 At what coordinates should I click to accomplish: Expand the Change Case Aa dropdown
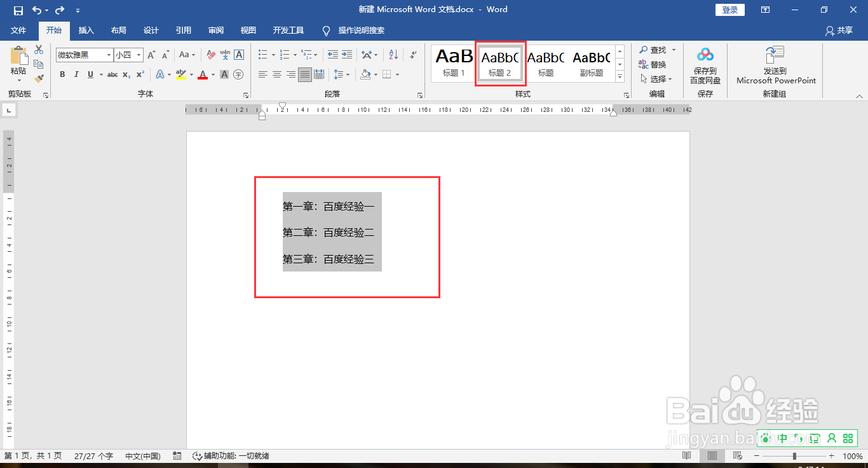coord(187,55)
